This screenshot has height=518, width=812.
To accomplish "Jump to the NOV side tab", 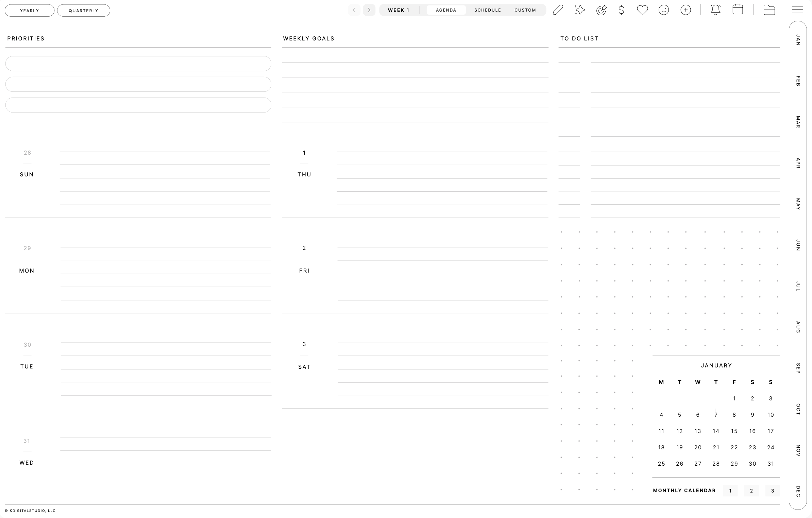I will click(798, 450).
